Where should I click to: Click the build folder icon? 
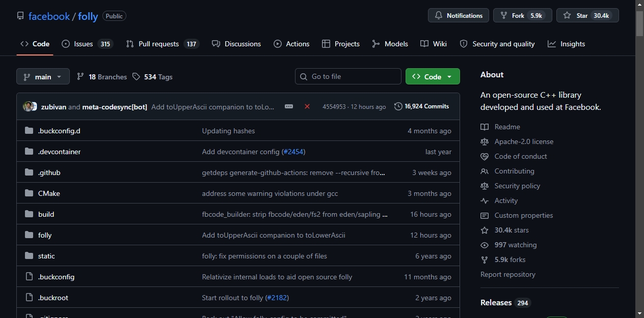[x=29, y=214]
